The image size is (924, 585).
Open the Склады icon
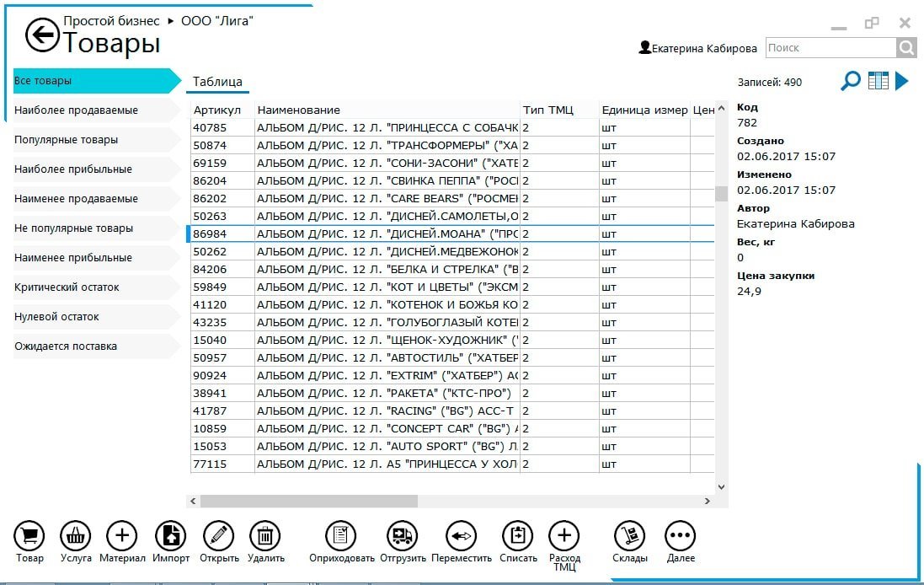click(x=628, y=536)
